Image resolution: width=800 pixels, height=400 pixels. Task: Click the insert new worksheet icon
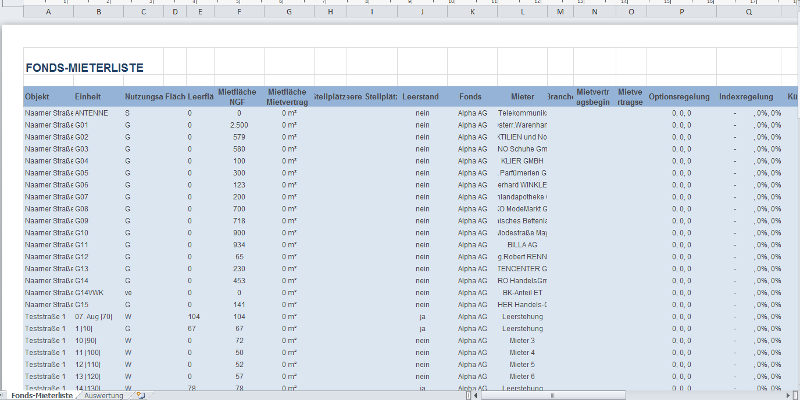(x=141, y=395)
